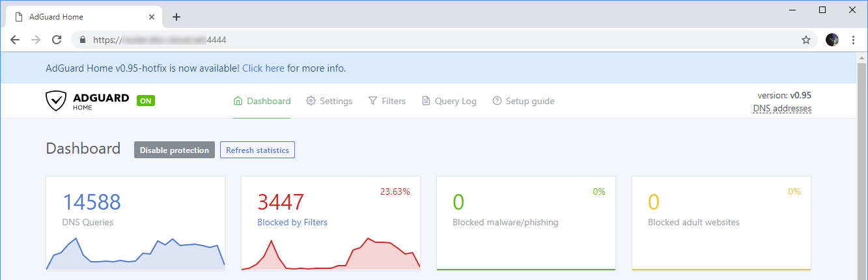Maximize the browser window
This screenshot has width=868, height=280.
pos(822,10)
